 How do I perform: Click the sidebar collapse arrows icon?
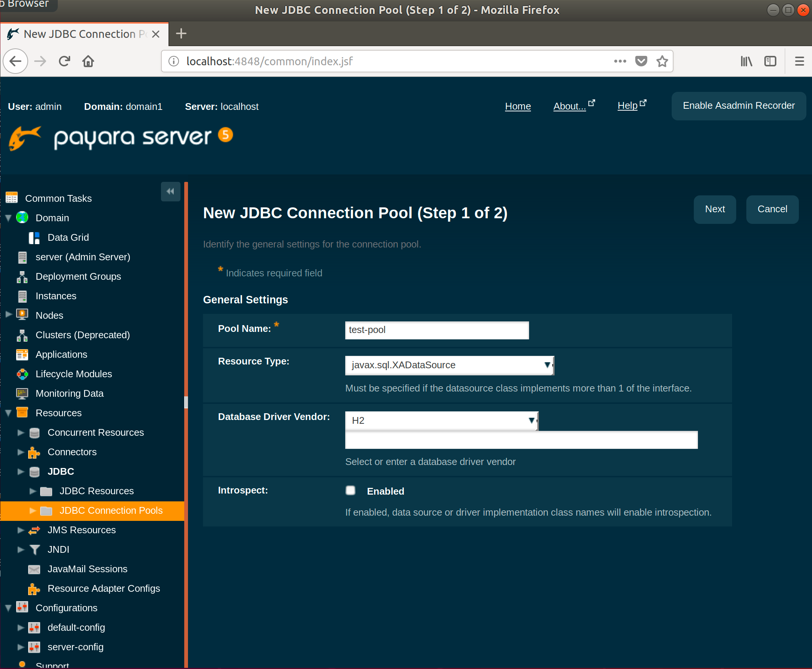click(170, 192)
